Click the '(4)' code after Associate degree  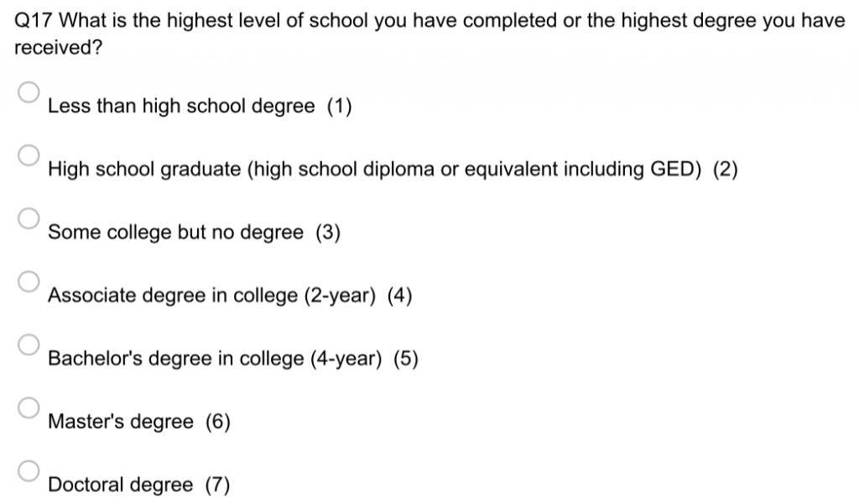pyautogui.click(x=400, y=295)
